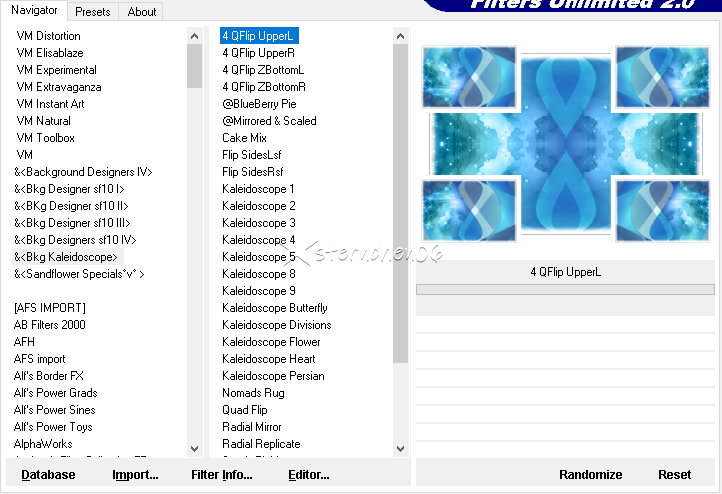Image resolution: width=722 pixels, height=494 pixels.
Task: Pick the Kaleidoscope Butterfly filter
Action: [275, 308]
